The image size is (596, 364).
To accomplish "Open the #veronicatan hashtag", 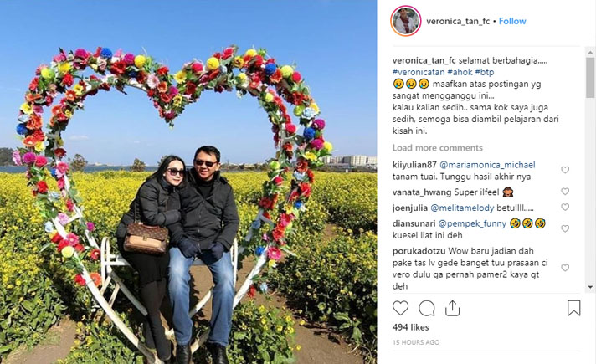I will 418,72.
